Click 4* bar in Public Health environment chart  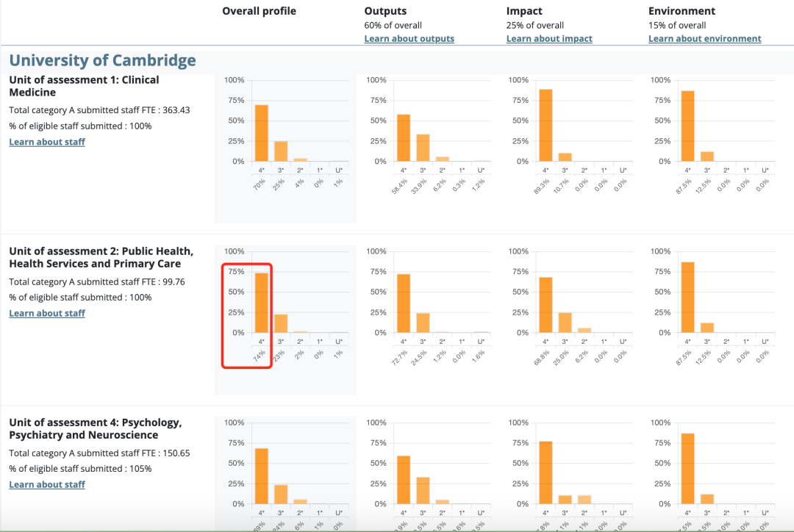(687, 298)
